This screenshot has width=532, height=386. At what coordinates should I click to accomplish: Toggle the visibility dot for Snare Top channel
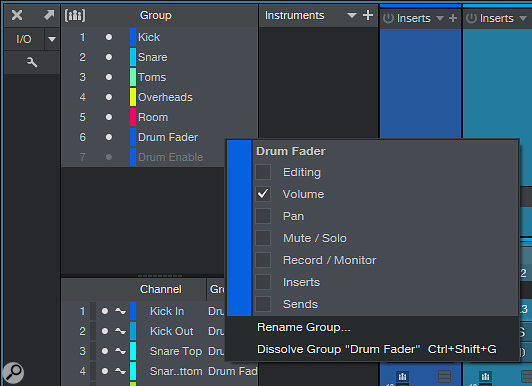104,351
